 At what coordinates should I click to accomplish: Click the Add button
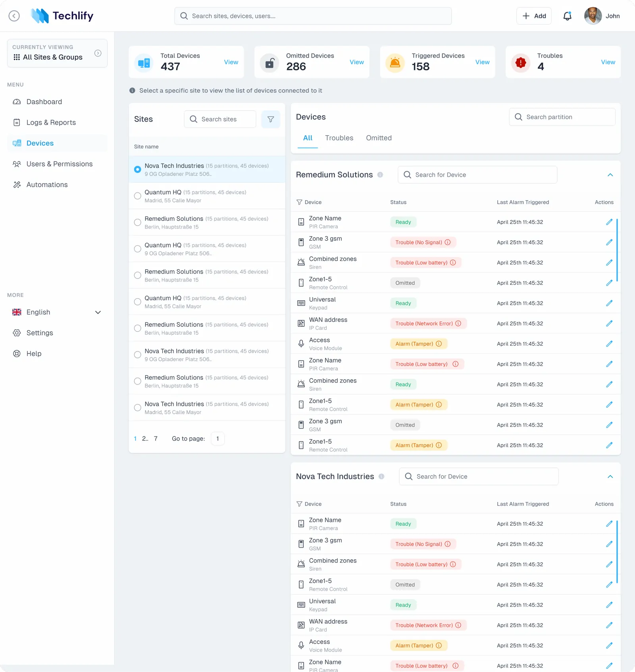pos(534,16)
